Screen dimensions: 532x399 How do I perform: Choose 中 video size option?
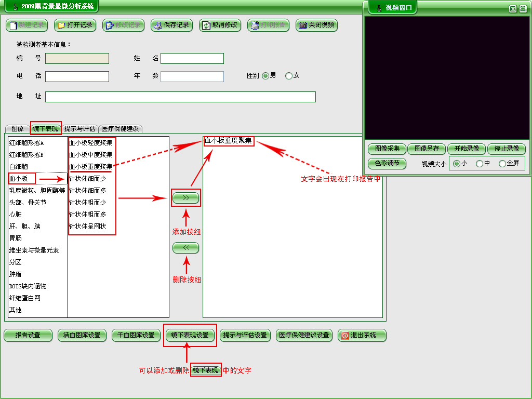pyautogui.click(x=480, y=164)
